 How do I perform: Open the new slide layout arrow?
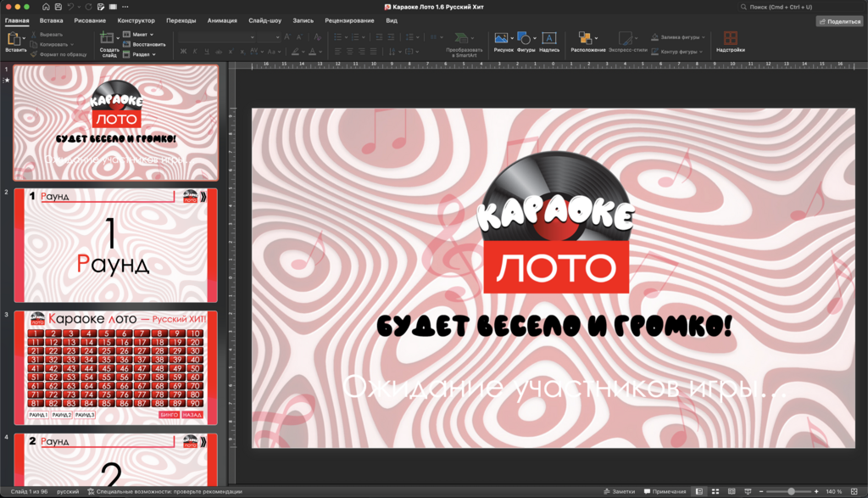point(117,38)
